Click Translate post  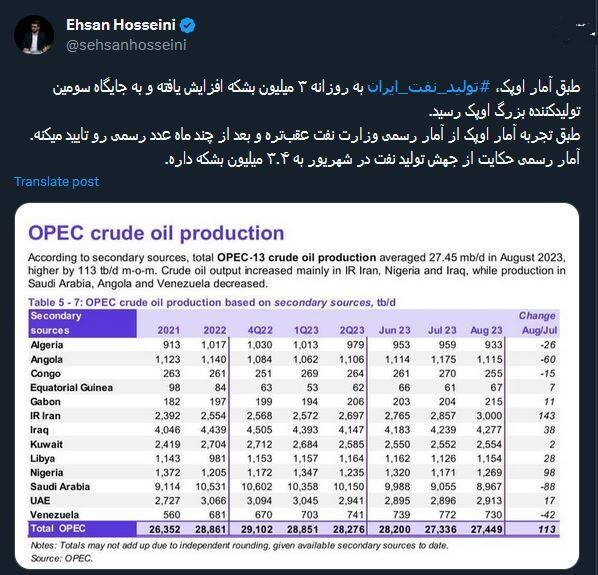(x=56, y=181)
